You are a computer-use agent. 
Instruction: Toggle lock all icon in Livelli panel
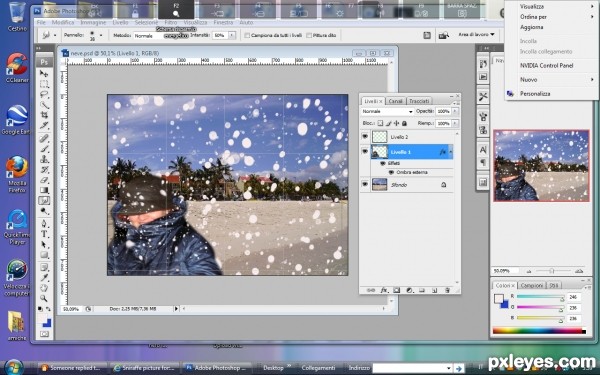pos(404,123)
